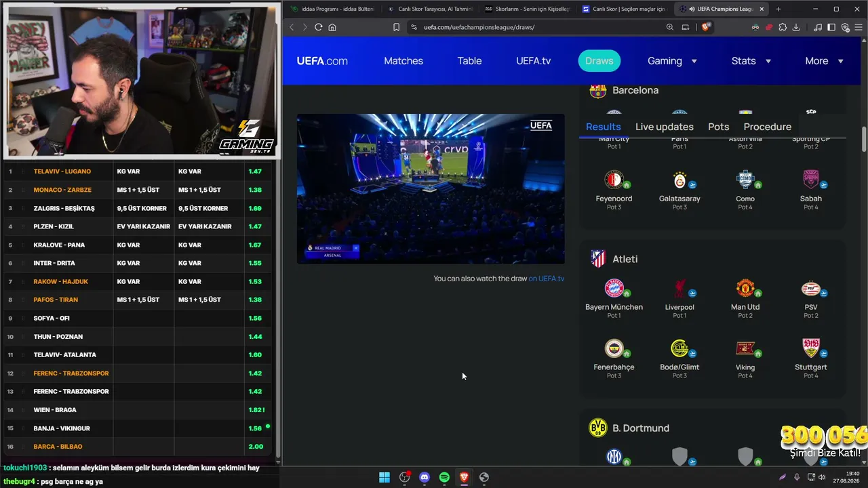Click the Galatasaray club crest
This screenshot has height=488, width=868.
[x=679, y=180]
